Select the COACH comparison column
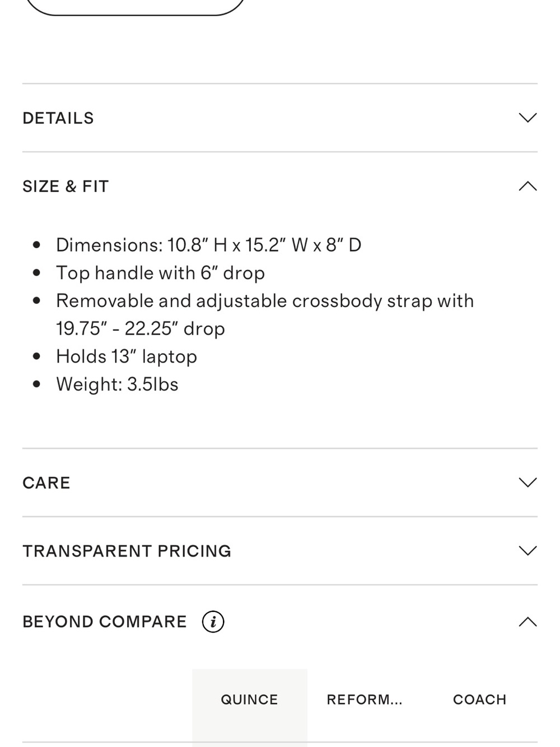Screen dimensions: 560x747 tap(480, 700)
